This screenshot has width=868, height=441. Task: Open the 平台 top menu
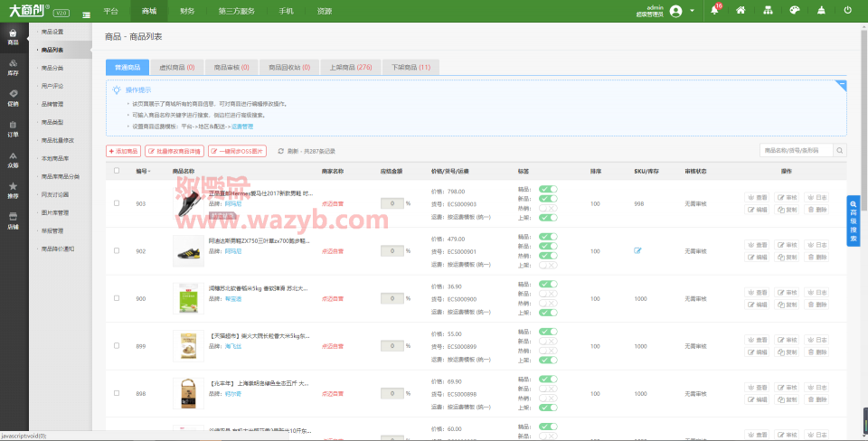click(x=110, y=11)
